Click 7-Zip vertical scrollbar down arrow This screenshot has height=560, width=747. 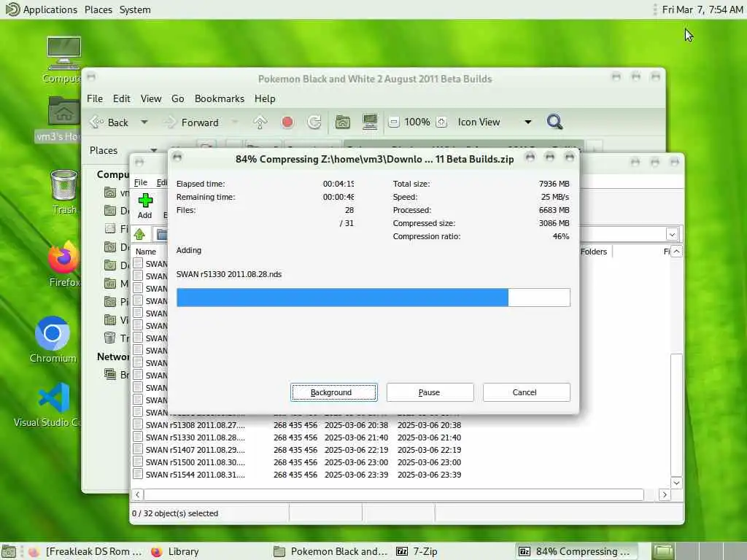click(x=676, y=483)
